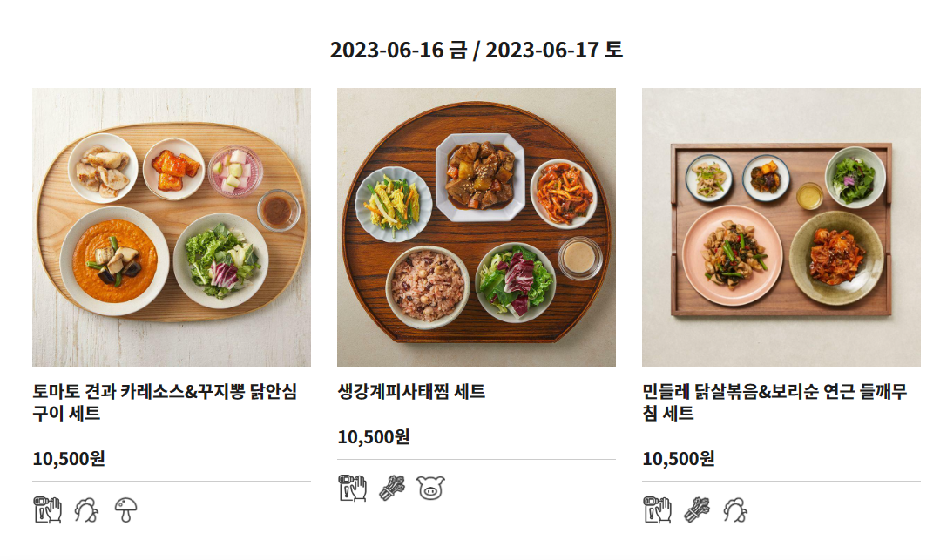
Task: Click the dandelion chicken stir-fry meal photo
Action: (x=781, y=226)
